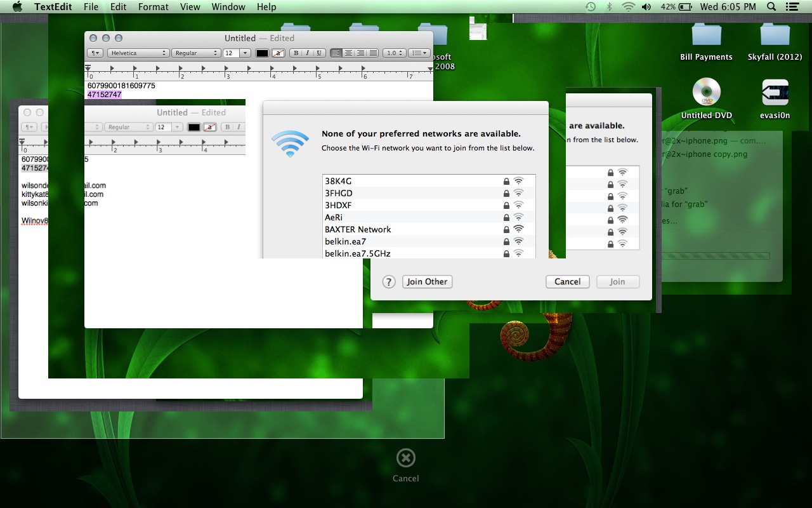Open the Wi-Fi menu bar icon
This screenshot has height=508, width=812.
click(x=628, y=7)
